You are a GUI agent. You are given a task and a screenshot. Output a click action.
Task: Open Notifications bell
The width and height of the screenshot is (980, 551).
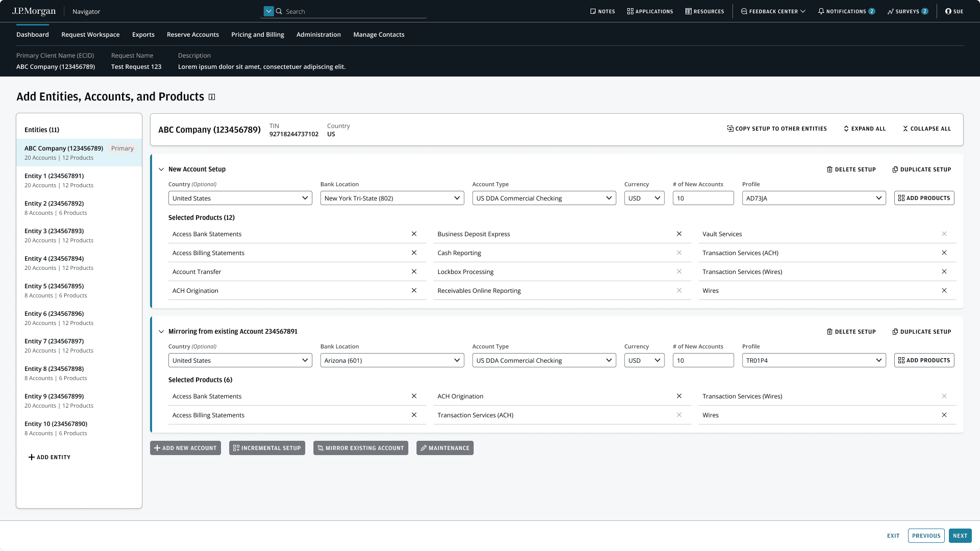[846, 11]
